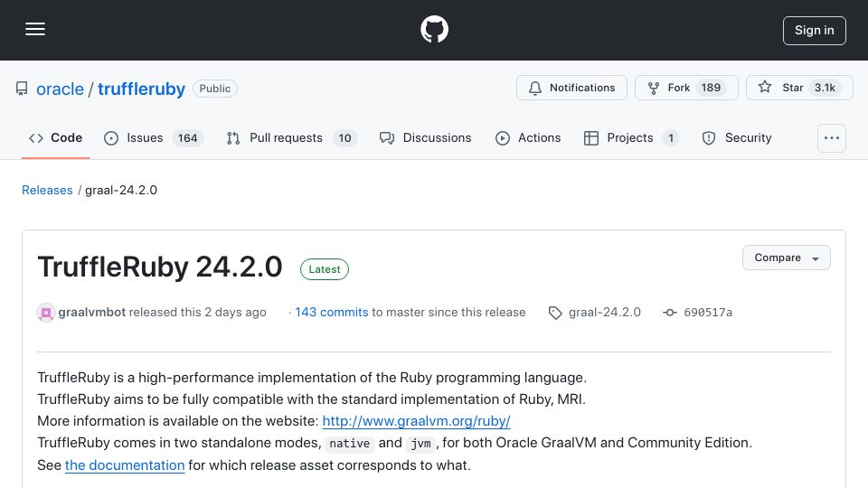Image resolution: width=868 pixels, height=488 pixels.
Task: Click the graal-24.2.0 breadcrumb text
Action: pyautogui.click(x=120, y=190)
